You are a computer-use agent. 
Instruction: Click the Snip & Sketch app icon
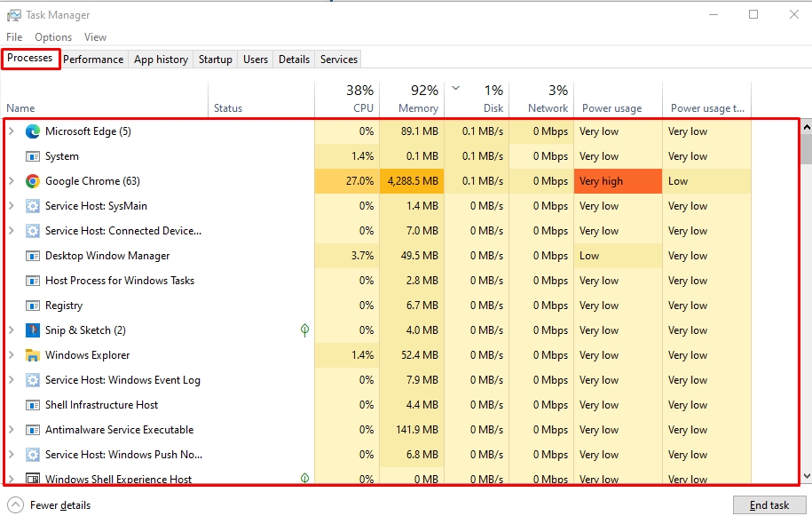click(33, 330)
